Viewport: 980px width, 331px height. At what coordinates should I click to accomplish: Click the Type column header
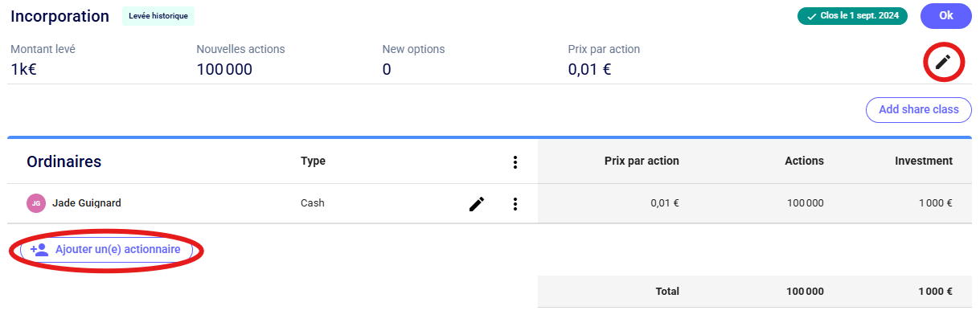(313, 161)
